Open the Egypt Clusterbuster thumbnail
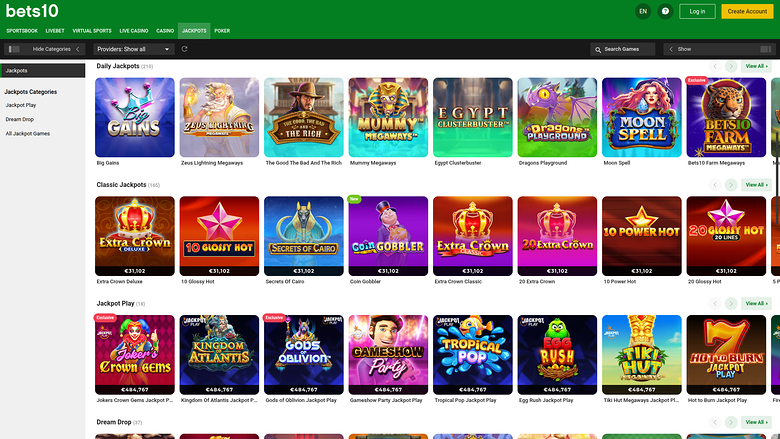This screenshot has height=439, width=780. [x=473, y=117]
